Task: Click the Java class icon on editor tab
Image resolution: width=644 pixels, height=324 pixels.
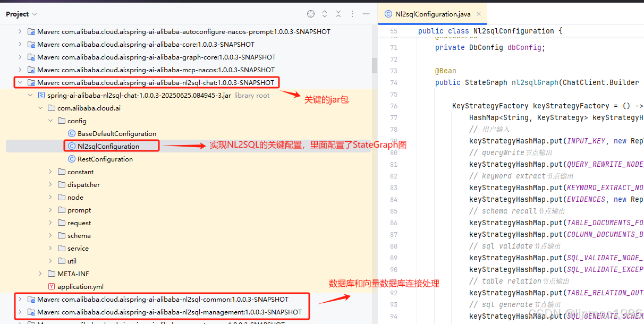Action: [x=388, y=14]
